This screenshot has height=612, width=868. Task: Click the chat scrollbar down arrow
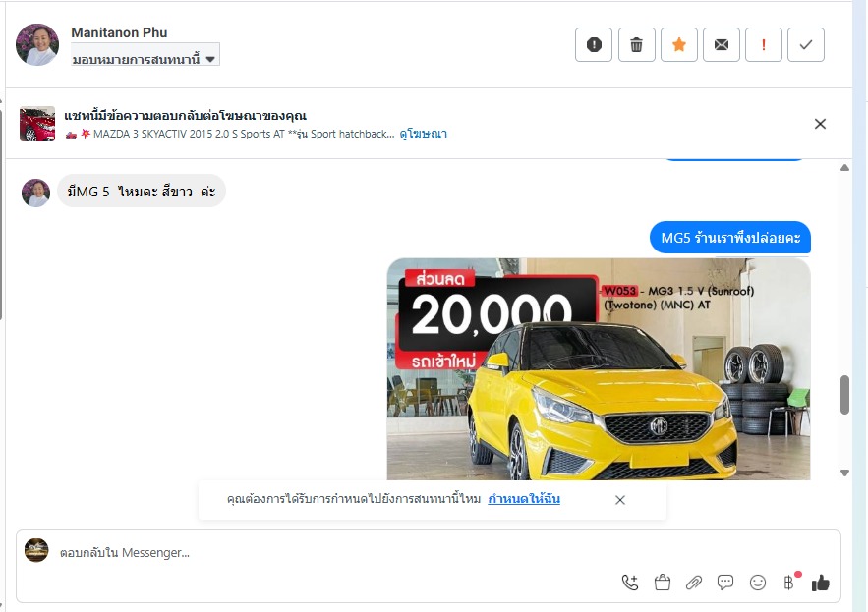[x=844, y=473]
